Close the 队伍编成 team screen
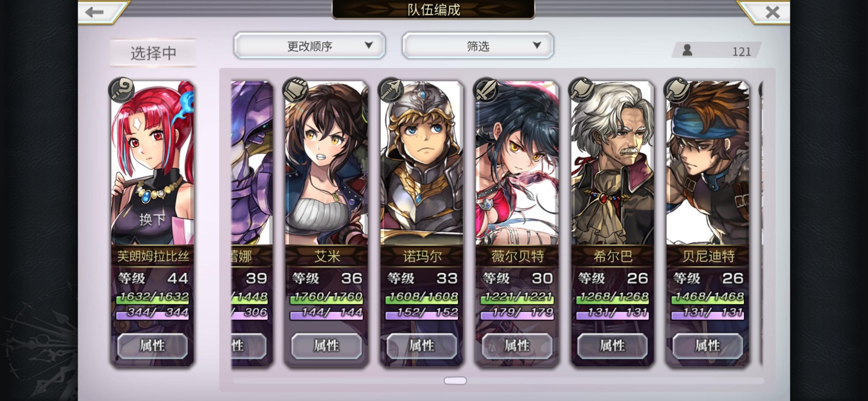868x401 pixels. (772, 12)
